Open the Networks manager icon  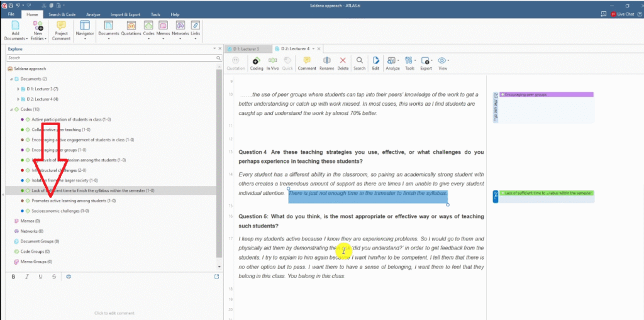(x=180, y=26)
